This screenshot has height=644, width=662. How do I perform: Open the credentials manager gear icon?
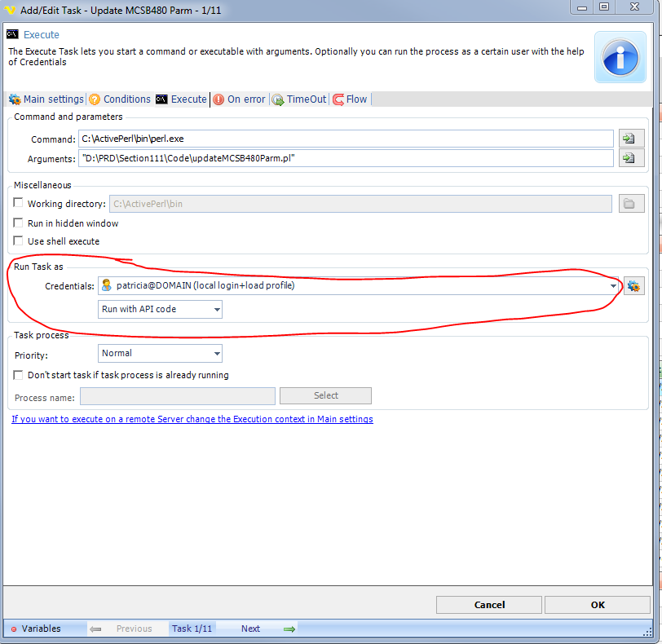click(633, 286)
